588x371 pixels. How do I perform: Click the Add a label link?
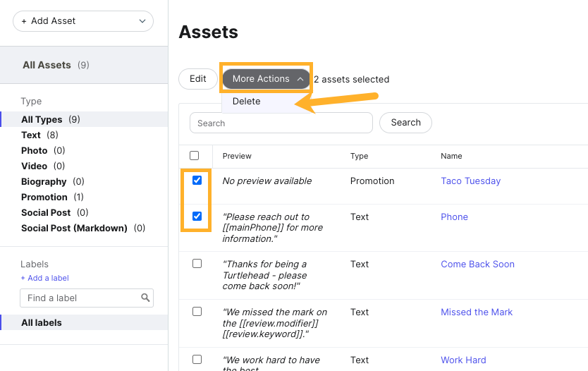click(x=45, y=278)
